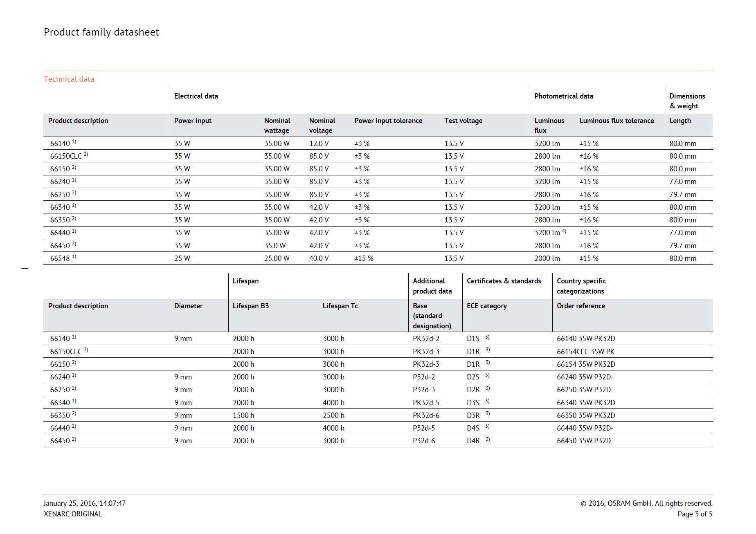The width and height of the screenshot is (756, 534).
Task: Click the Lifespan Tc column header
Action: point(340,306)
